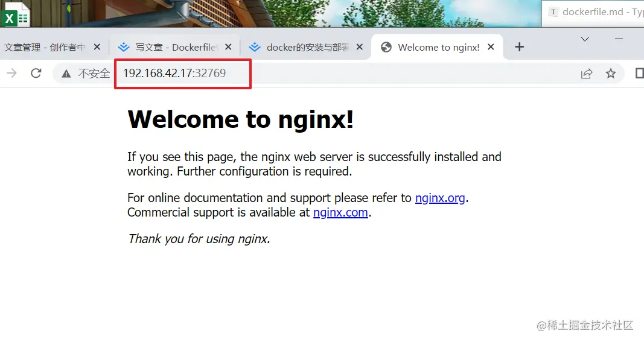Minimize the browser window

[x=619, y=39]
